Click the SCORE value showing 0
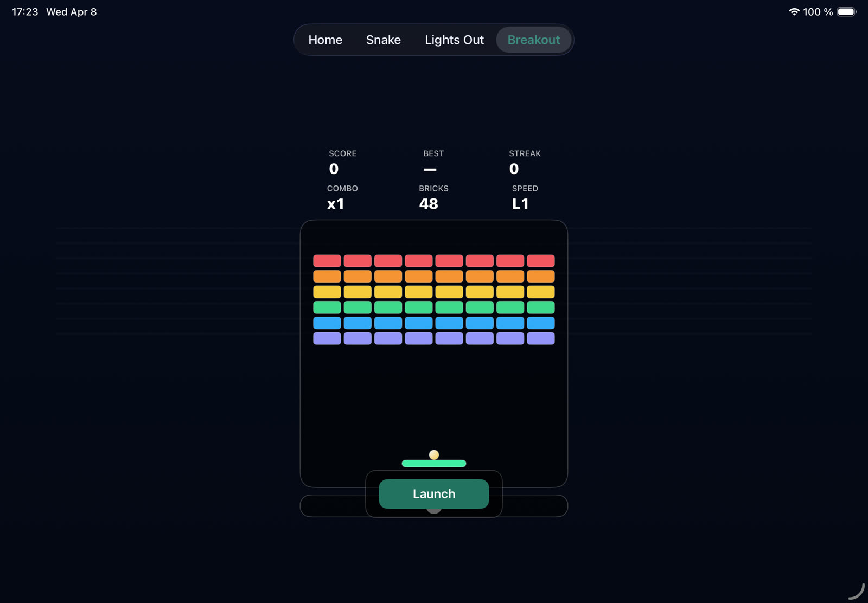 [334, 169]
